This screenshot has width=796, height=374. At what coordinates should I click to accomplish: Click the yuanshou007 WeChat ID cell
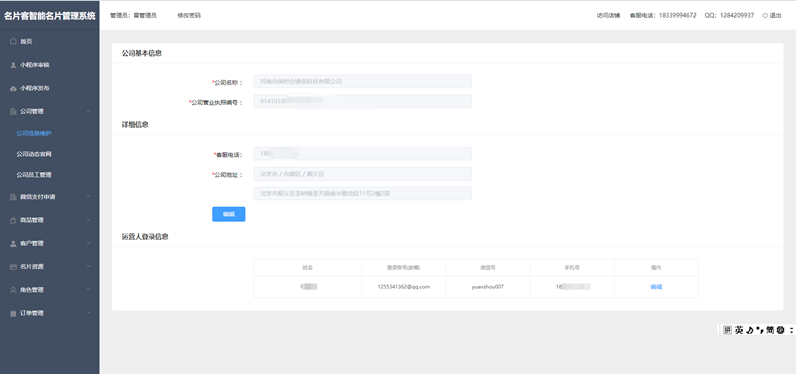coord(487,287)
